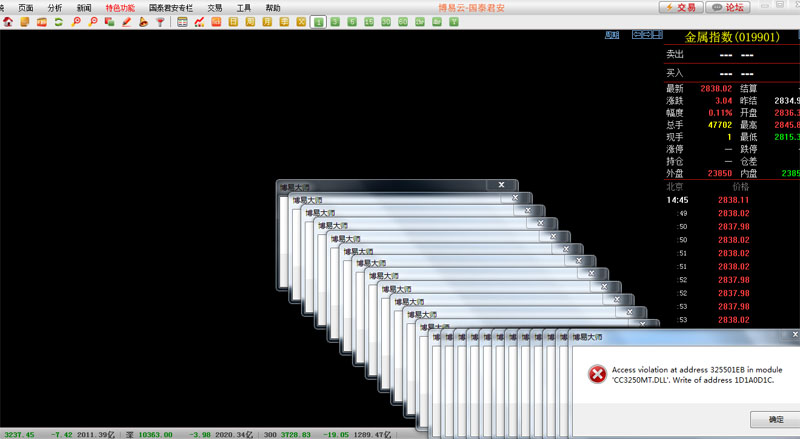Click the 卖出 label in quote panel
The height and width of the screenshot is (439, 800).
point(674,54)
